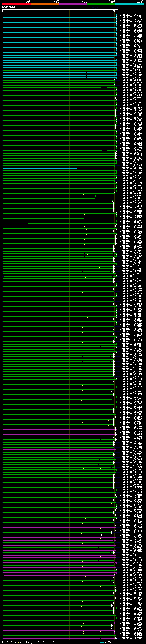
Task: Open hit UniRef100_C6ZRX0
Action: pos(131,15)
